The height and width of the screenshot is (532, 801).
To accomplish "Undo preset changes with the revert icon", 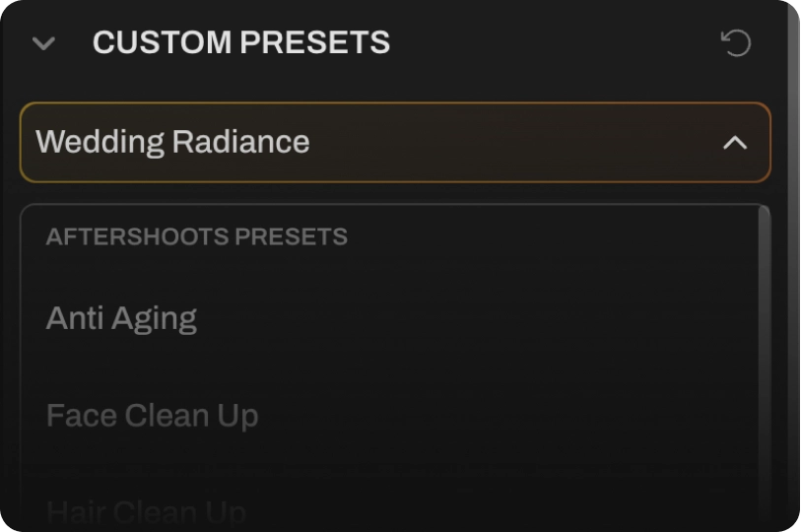I will coord(736,43).
